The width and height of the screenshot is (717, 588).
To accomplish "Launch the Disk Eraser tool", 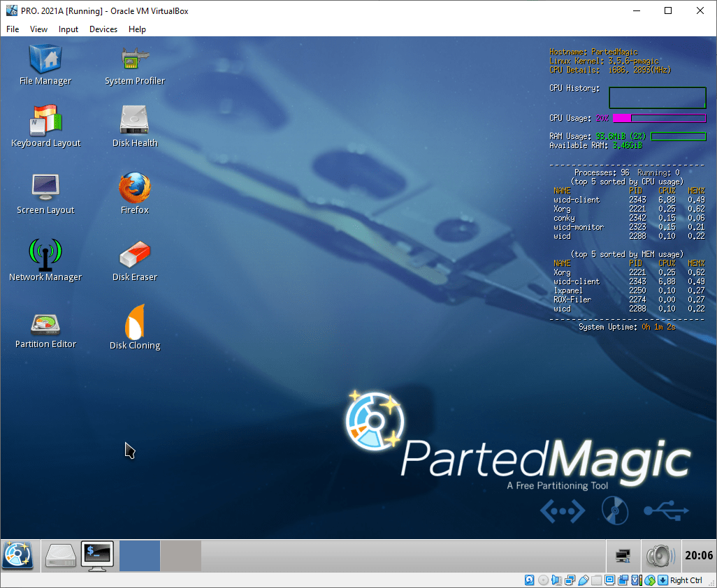I will 134,260.
